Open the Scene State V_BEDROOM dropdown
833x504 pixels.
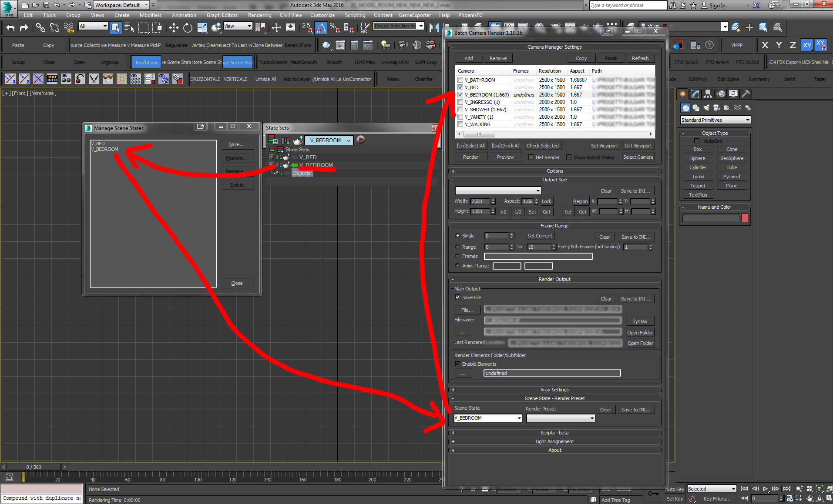coord(488,418)
